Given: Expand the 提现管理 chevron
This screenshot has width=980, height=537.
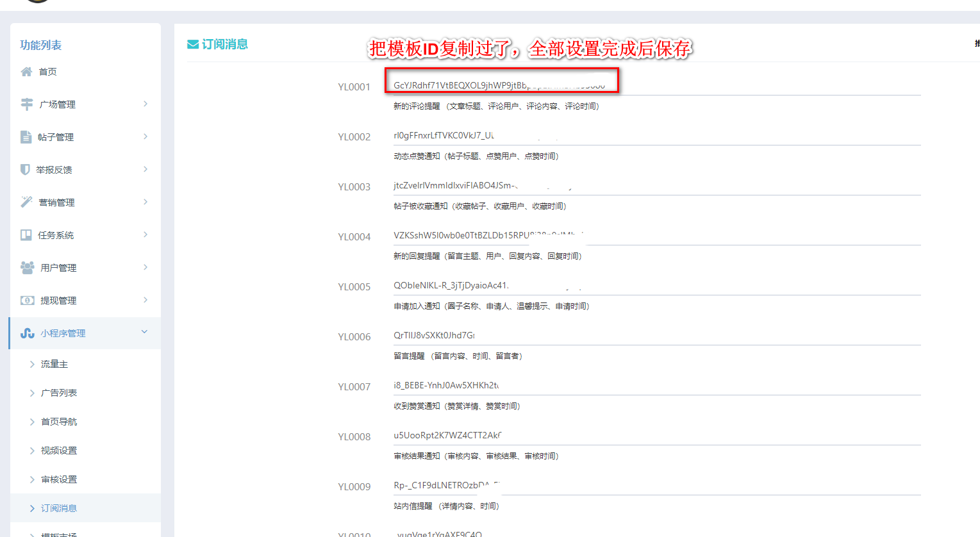Looking at the screenshot, I should [x=145, y=300].
